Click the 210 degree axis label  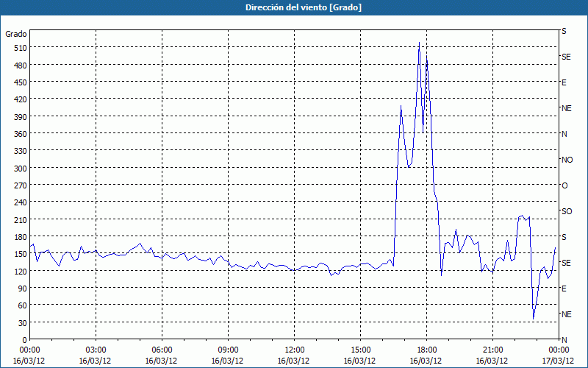point(21,220)
